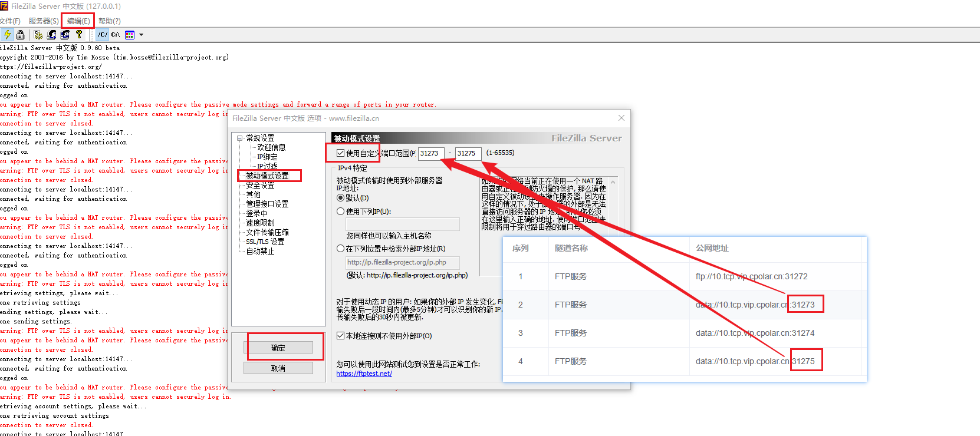Select the C:\ path display toolbar button
This screenshot has height=436, width=980.
116,35
